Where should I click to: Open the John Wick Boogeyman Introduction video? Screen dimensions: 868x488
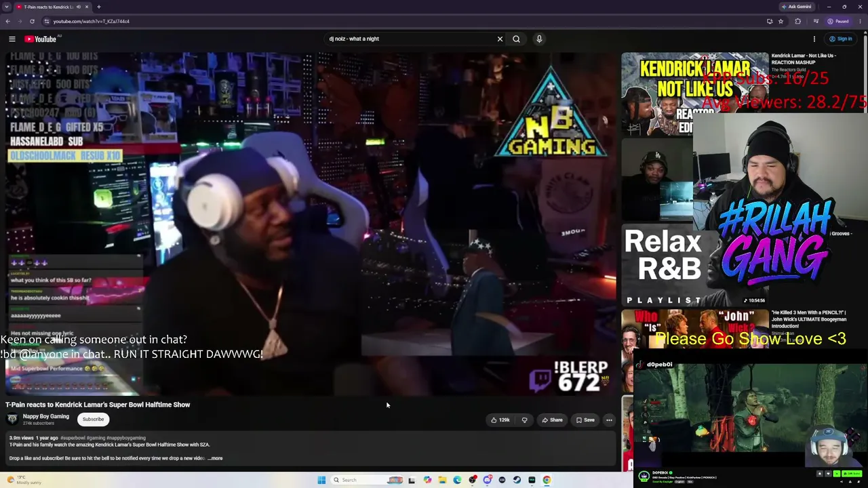tap(809, 319)
